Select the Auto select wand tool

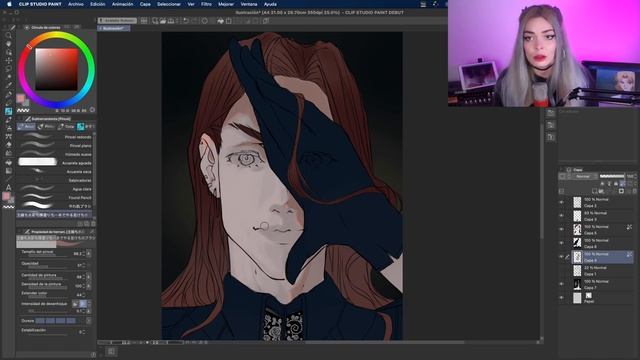9,77
